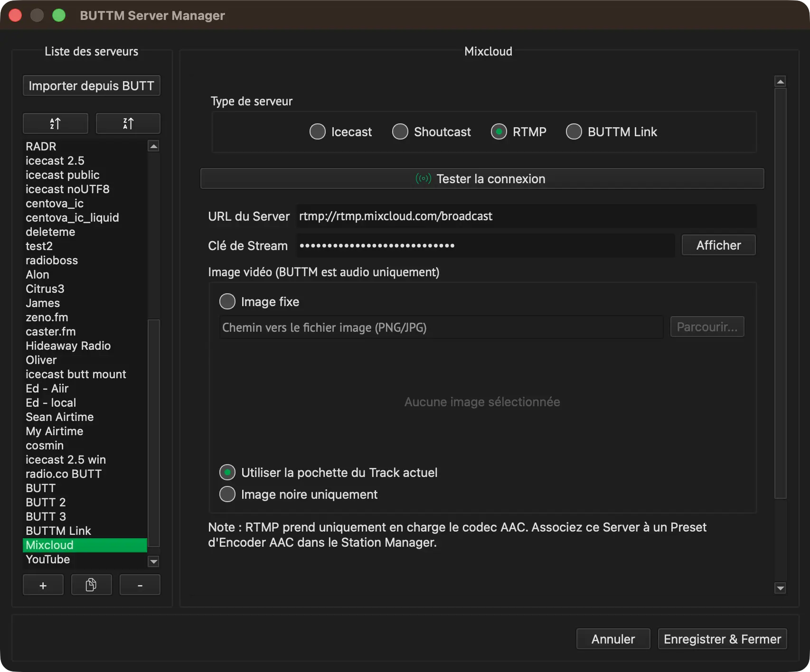
Task: Select BUTTM Link in server list
Action: pyautogui.click(x=85, y=531)
